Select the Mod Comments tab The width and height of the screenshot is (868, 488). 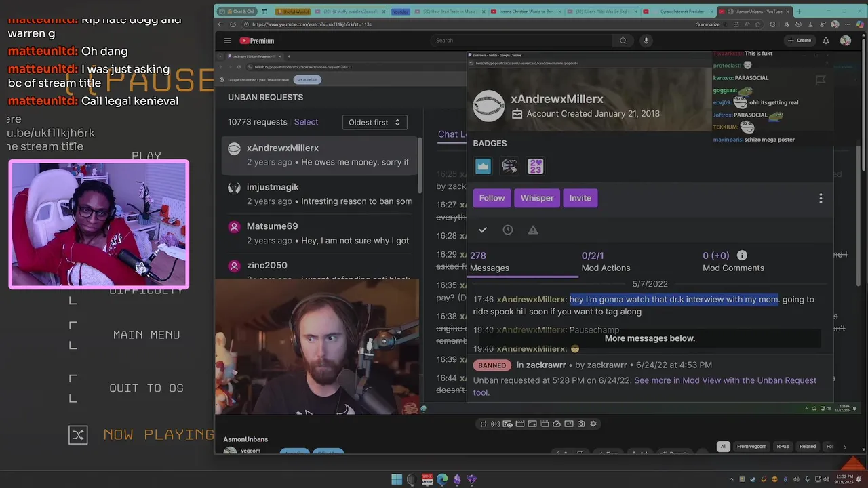coord(733,262)
